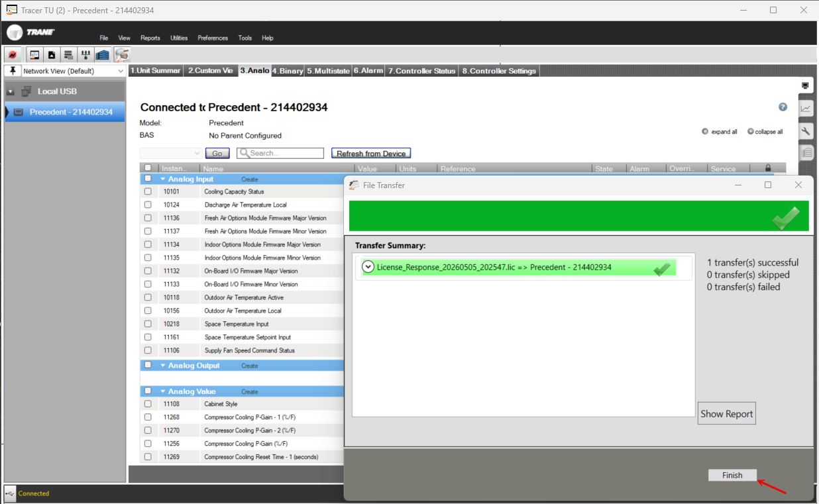Image resolution: width=819 pixels, height=504 pixels.
Task: Click the Tracer TU title bar app icon
Action: [12, 10]
